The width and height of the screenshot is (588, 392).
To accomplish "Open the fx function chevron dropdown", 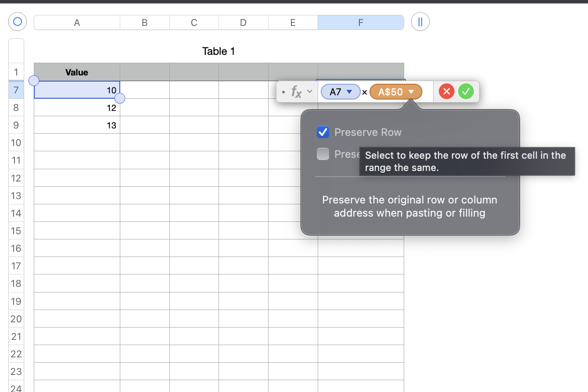I will 309,92.
